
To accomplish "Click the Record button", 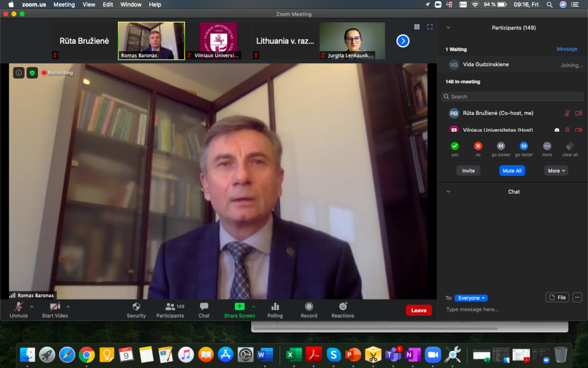I will [x=309, y=307].
